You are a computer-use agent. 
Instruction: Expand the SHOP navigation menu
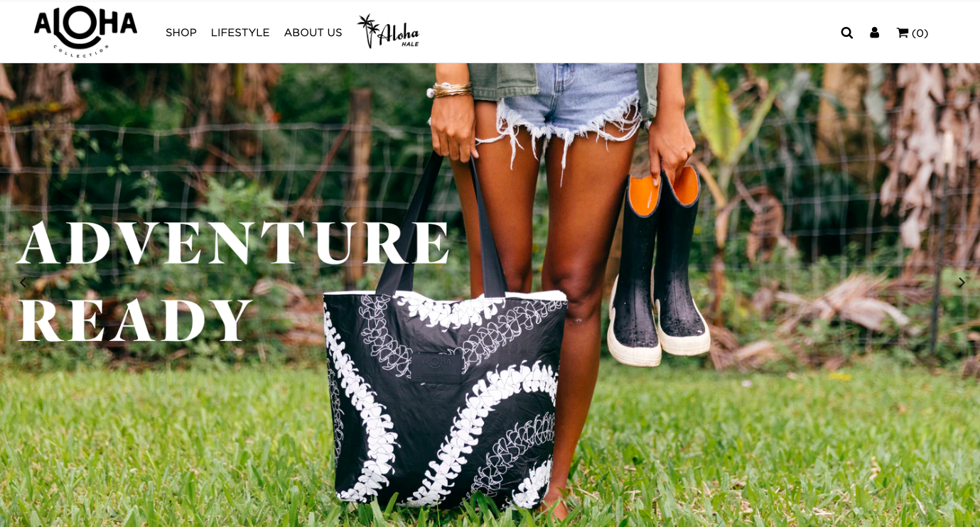tap(181, 33)
